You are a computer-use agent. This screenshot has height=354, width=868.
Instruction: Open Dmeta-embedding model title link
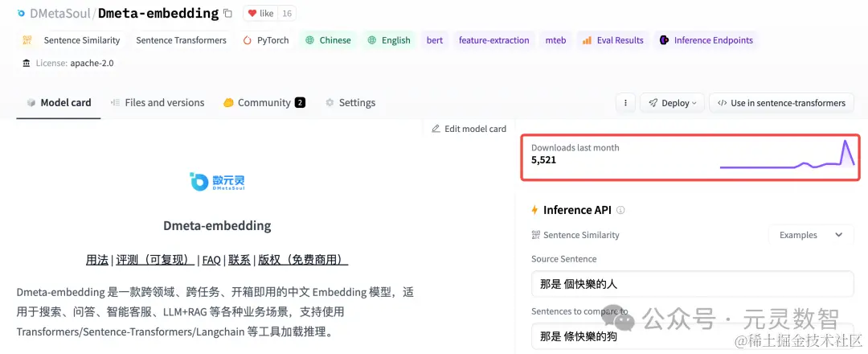tap(158, 14)
